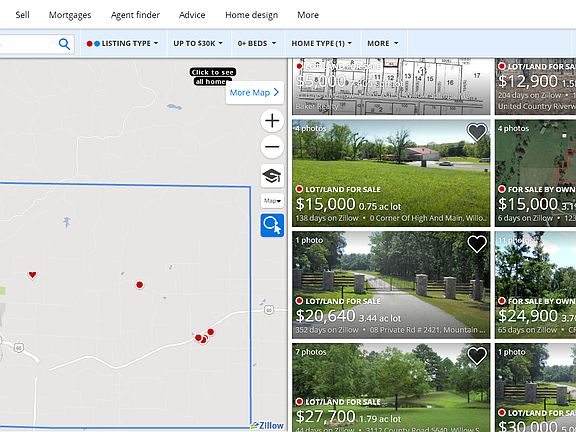Open the Map view type selector
The image size is (576, 432).
point(272,201)
